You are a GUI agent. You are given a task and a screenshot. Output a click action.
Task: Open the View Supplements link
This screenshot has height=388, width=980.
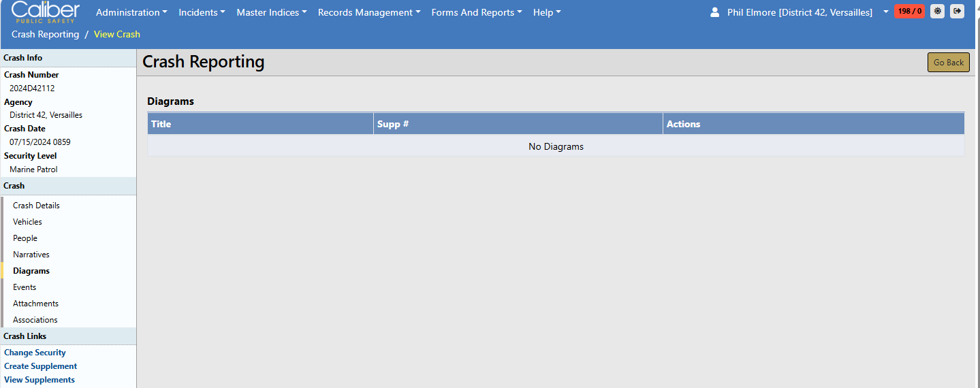[x=39, y=380]
